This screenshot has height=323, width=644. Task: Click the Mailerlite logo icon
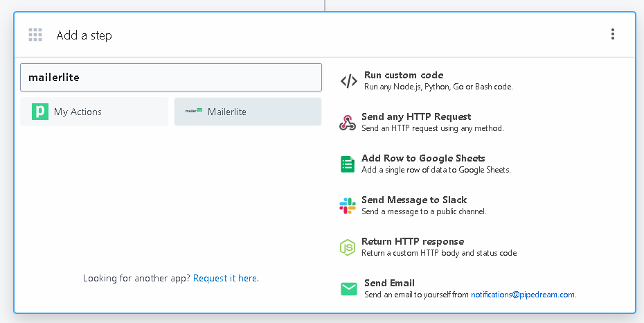point(193,110)
